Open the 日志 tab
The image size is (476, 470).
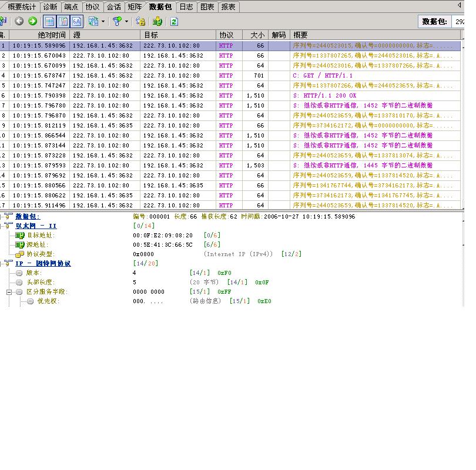(x=186, y=7)
